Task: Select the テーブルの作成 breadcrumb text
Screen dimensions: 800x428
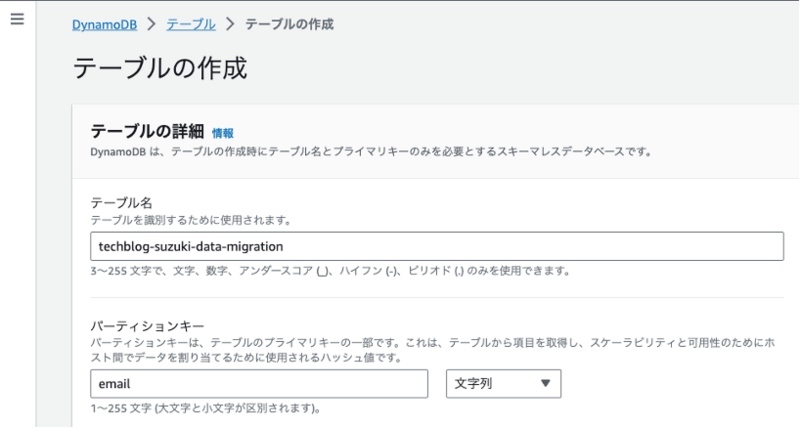Action: pyautogui.click(x=289, y=24)
